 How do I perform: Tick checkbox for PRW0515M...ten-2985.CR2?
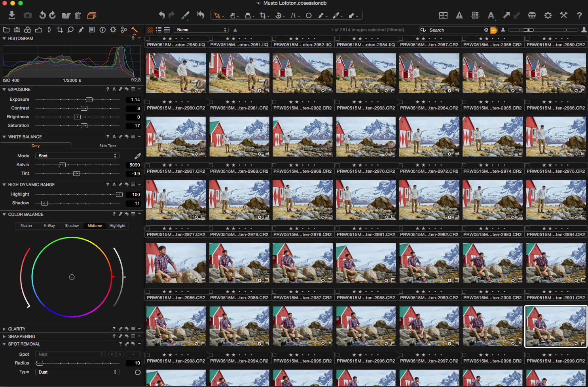(x=148, y=292)
